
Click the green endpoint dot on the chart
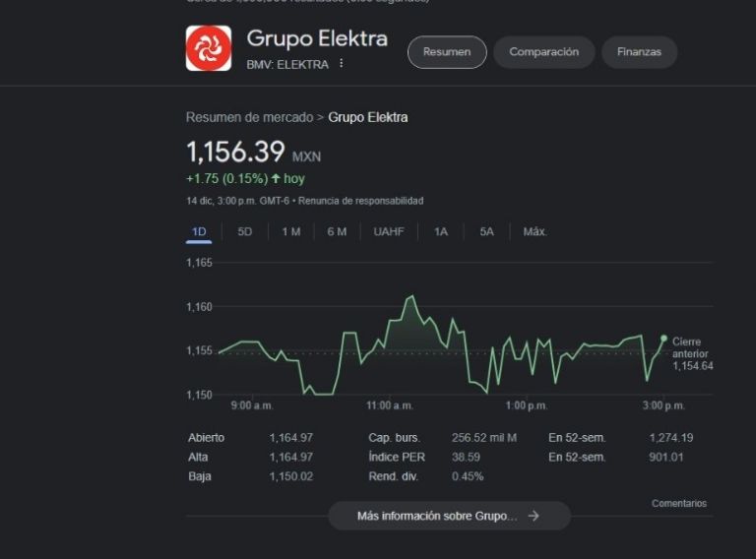pos(663,339)
